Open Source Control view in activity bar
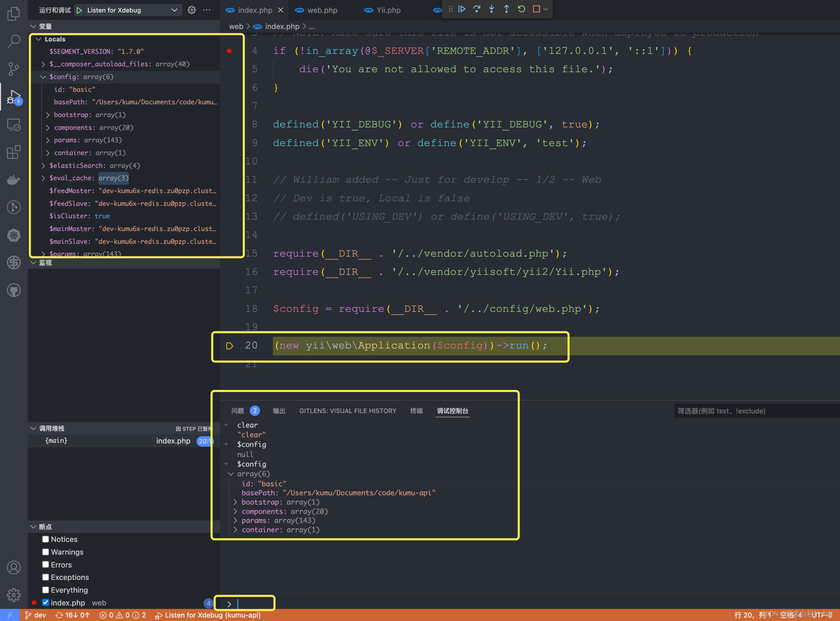This screenshot has width=840, height=621. (14, 69)
